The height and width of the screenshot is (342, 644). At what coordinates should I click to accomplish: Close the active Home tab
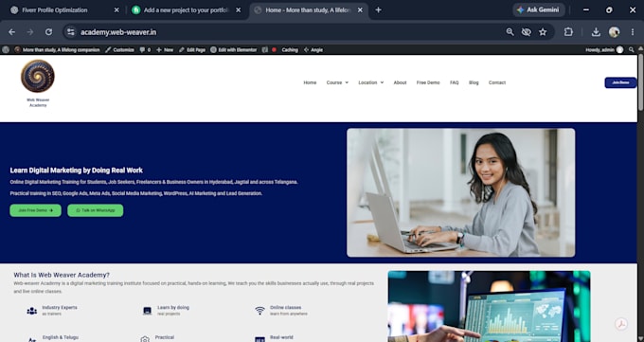tap(360, 10)
